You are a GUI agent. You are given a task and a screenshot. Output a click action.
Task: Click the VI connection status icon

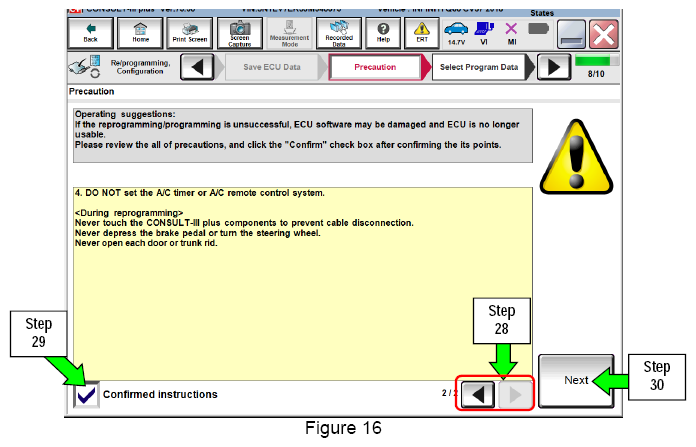(484, 33)
